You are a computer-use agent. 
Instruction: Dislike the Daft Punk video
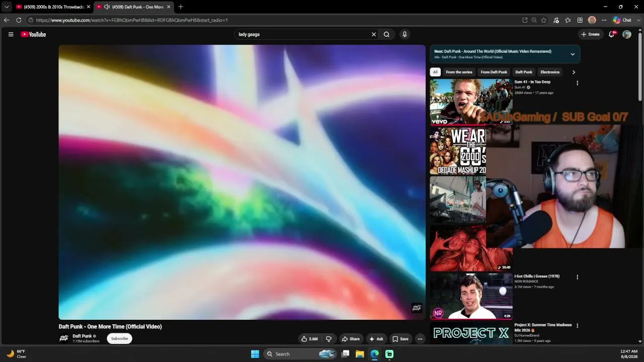(x=329, y=339)
